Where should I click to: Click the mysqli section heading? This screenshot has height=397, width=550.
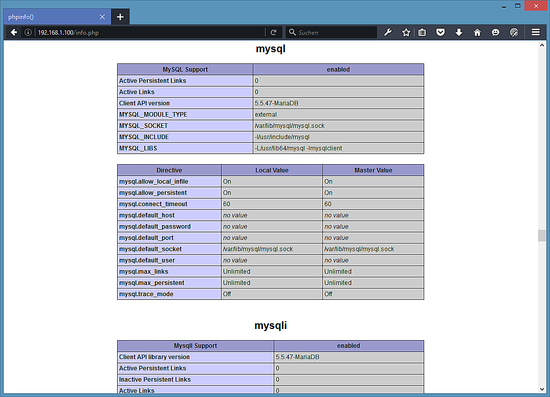270,325
